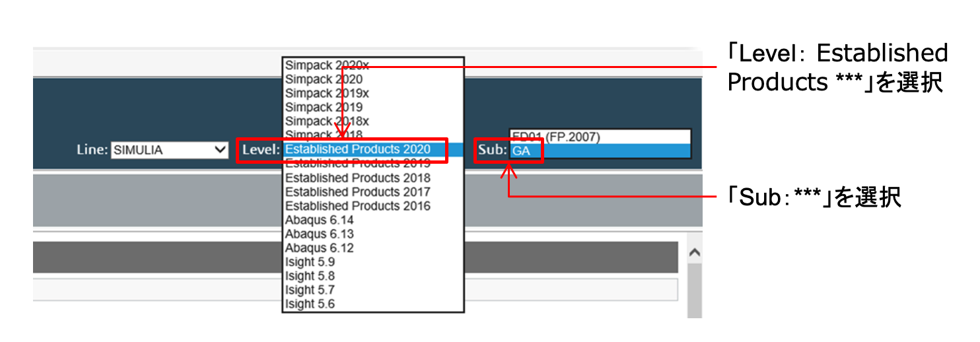Choose Simpack 2019x from Level list

point(373,93)
